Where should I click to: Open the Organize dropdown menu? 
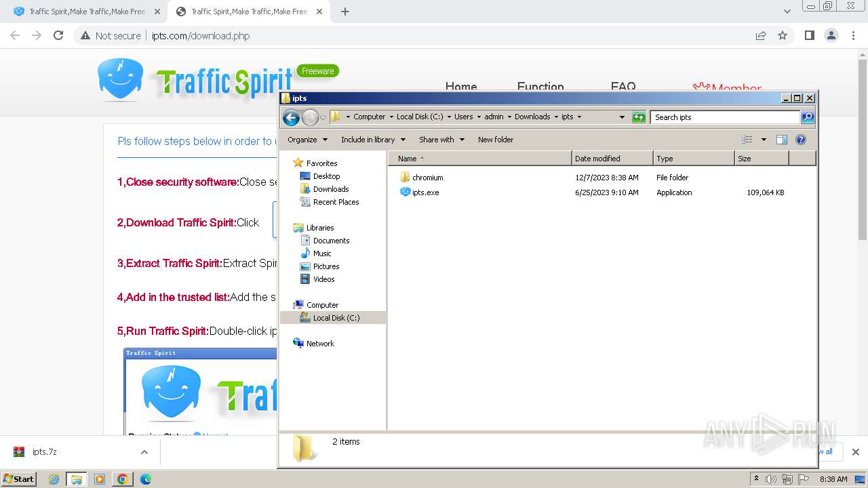coord(307,140)
